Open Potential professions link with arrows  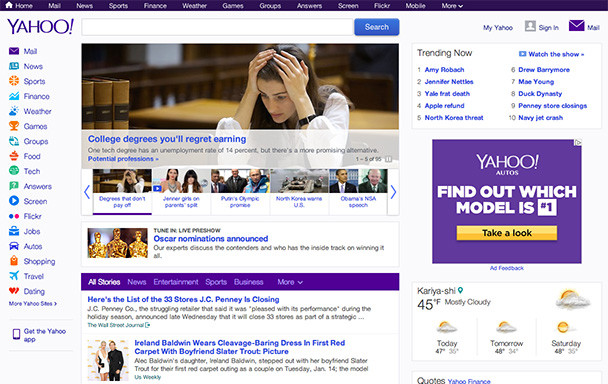pyautogui.click(x=123, y=159)
